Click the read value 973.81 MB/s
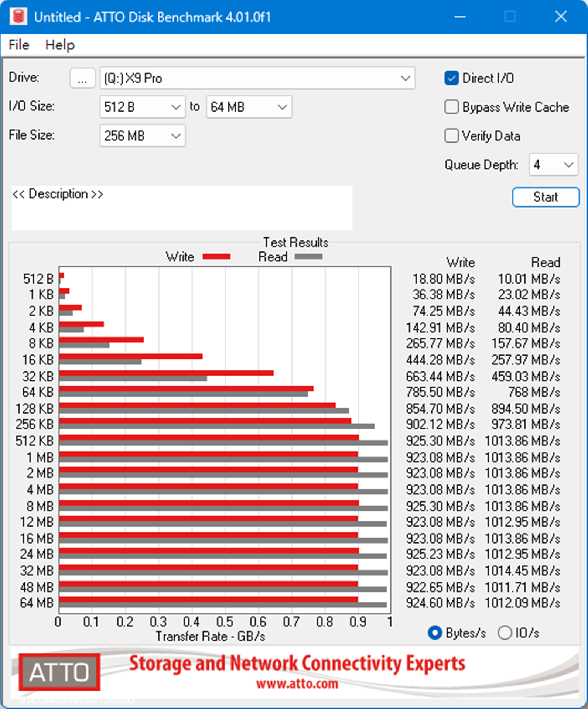This screenshot has height=709, width=588. [526, 424]
